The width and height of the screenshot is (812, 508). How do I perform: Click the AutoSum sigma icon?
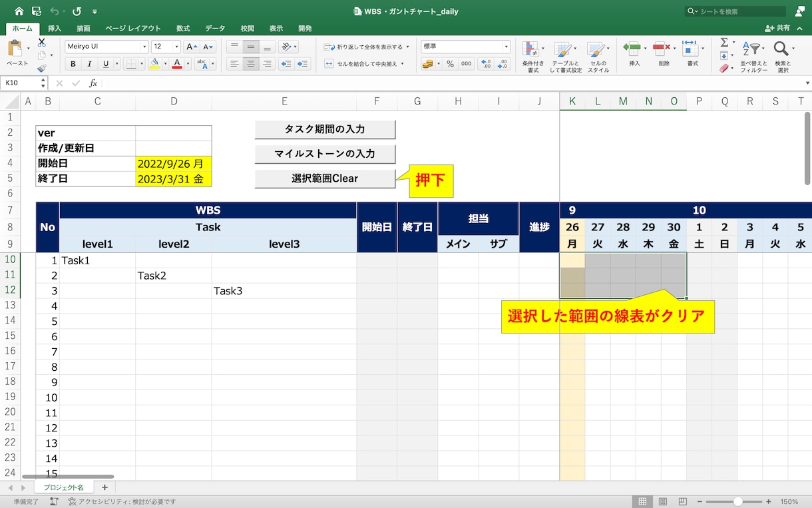coord(724,42)
